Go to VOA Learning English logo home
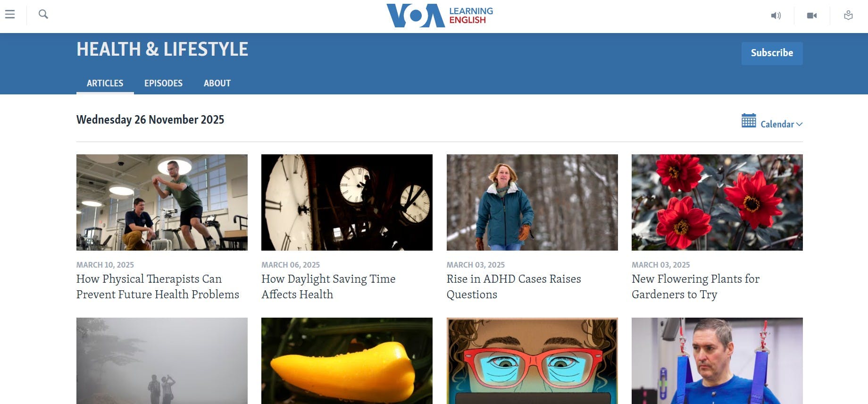The width and height of the screenshot is (868, 404). [440, 16]
